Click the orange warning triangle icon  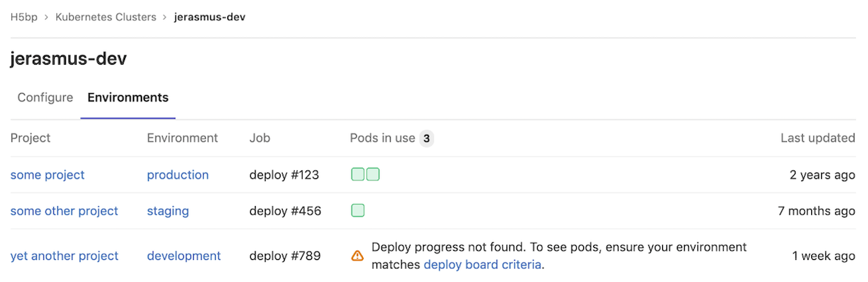[x=358, y=256]
